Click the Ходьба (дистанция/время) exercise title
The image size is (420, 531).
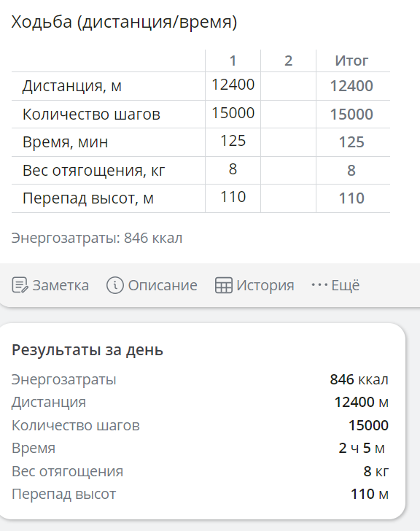[x=124, y=22]
